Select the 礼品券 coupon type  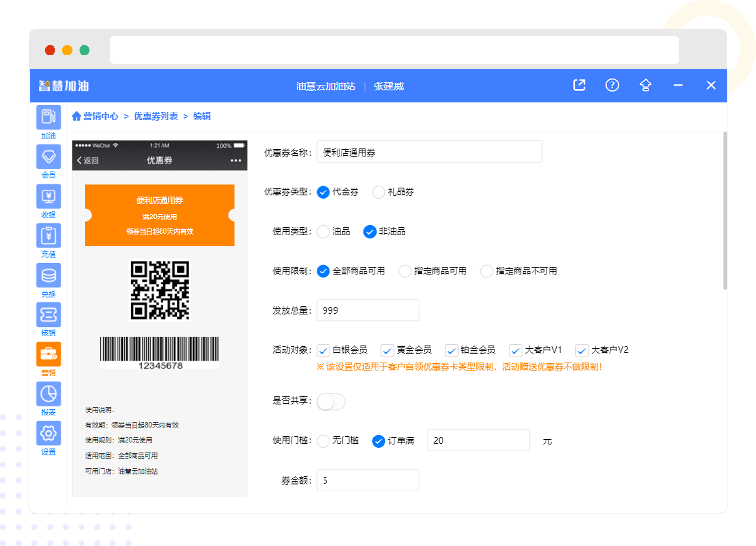click(x=378, y=192)
